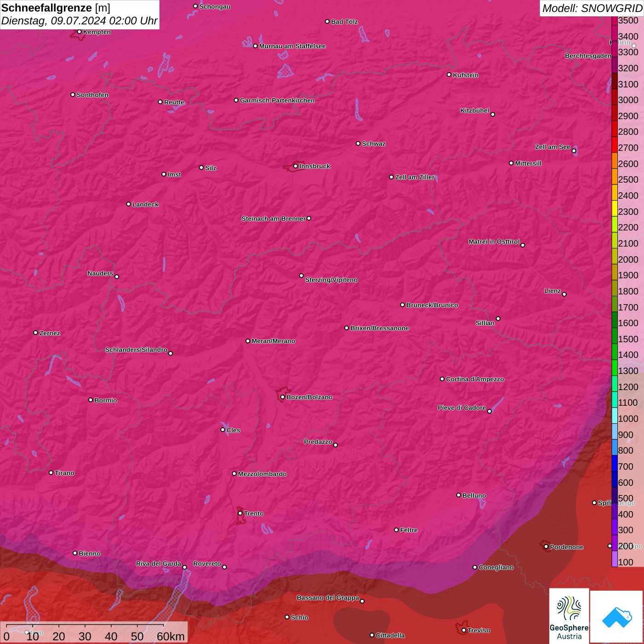This screenshot has width=644, height=644.
Task: Click the "Murnau am Staffelsee" label
Action: point(293,46)
